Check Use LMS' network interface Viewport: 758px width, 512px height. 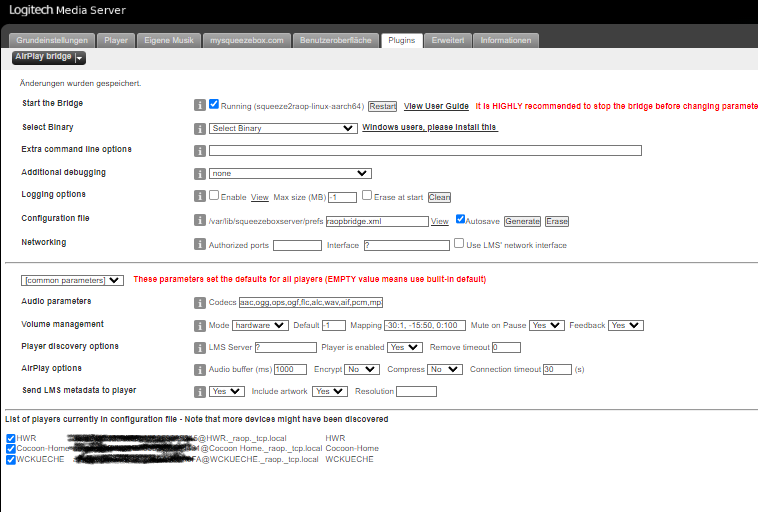(459, 243)
